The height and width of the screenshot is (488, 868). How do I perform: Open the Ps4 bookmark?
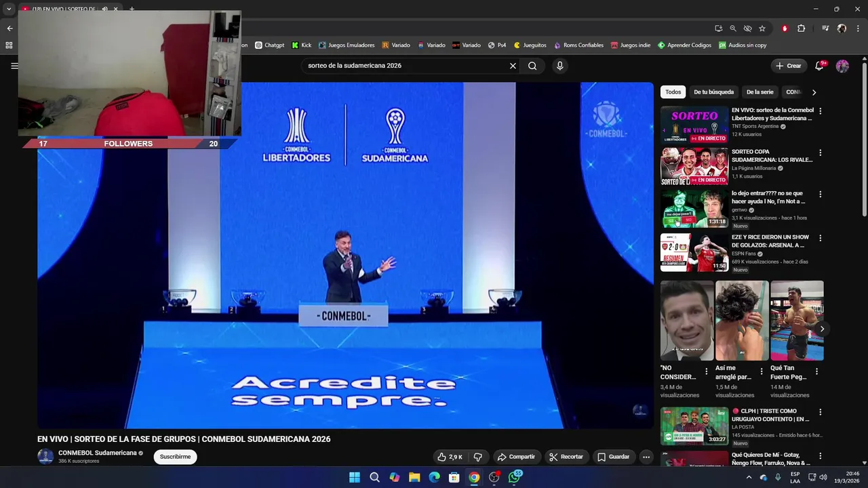click(497, 45)
